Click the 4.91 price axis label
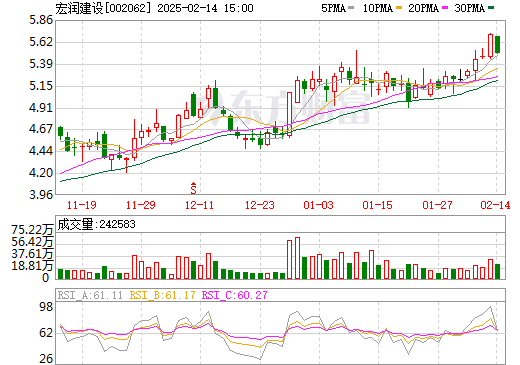Viewport: 520px width, 365px height. tap(41, 108)
